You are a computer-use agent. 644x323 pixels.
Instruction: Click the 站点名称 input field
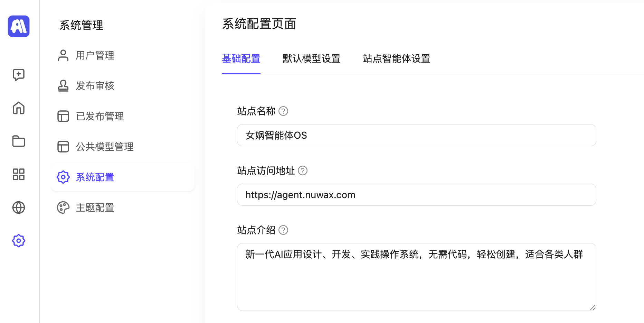[x=416, y=135]
